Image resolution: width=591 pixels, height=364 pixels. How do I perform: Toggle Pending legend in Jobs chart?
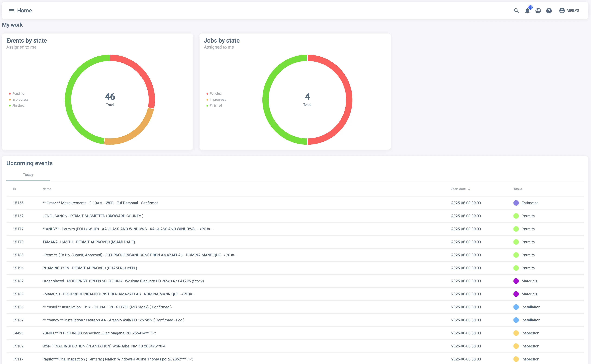[215, 94]
